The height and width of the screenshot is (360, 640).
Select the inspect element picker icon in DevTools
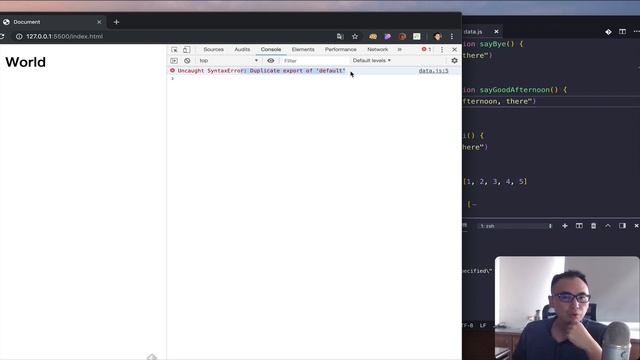coord(174,49)
